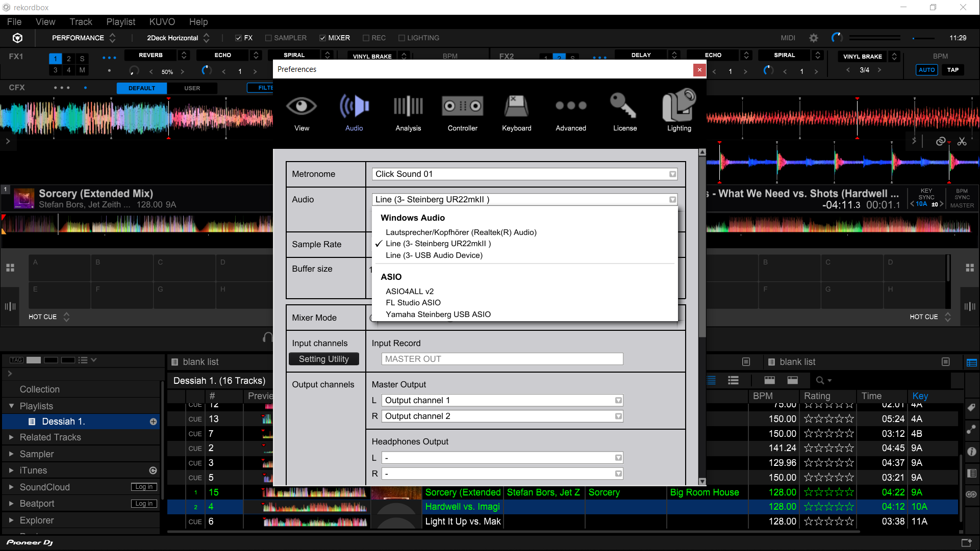
Task: Enable the LIGHTING checkbox
Action: pos(401,38)
